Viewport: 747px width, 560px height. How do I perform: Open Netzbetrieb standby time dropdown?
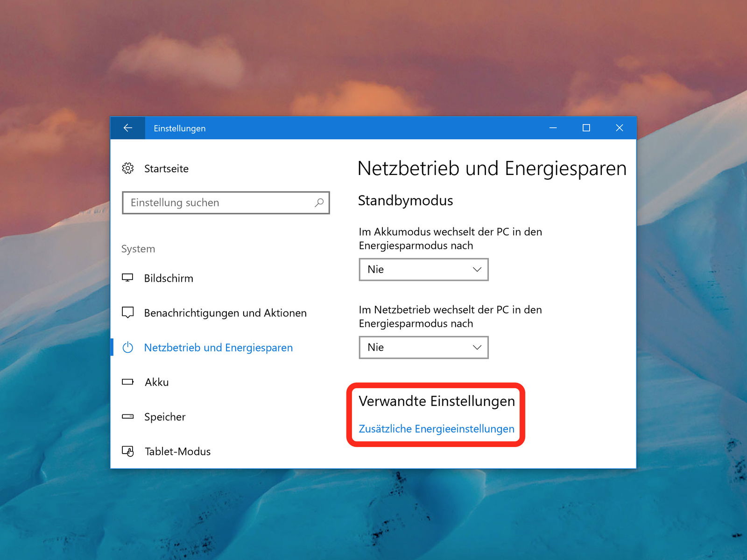pyautogui.click(x=423, y=347)
